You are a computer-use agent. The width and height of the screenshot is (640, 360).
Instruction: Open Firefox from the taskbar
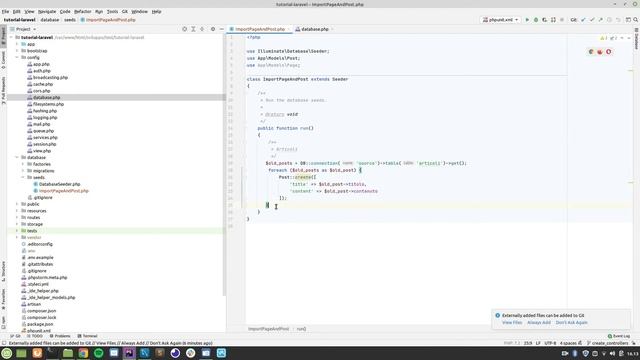37,353
